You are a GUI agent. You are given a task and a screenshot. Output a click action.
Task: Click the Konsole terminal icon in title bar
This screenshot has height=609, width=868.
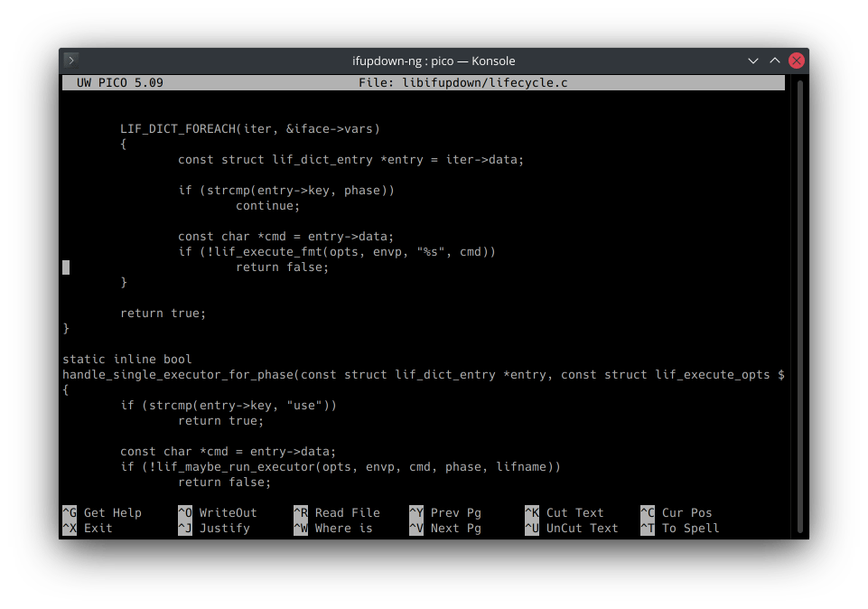70,61
